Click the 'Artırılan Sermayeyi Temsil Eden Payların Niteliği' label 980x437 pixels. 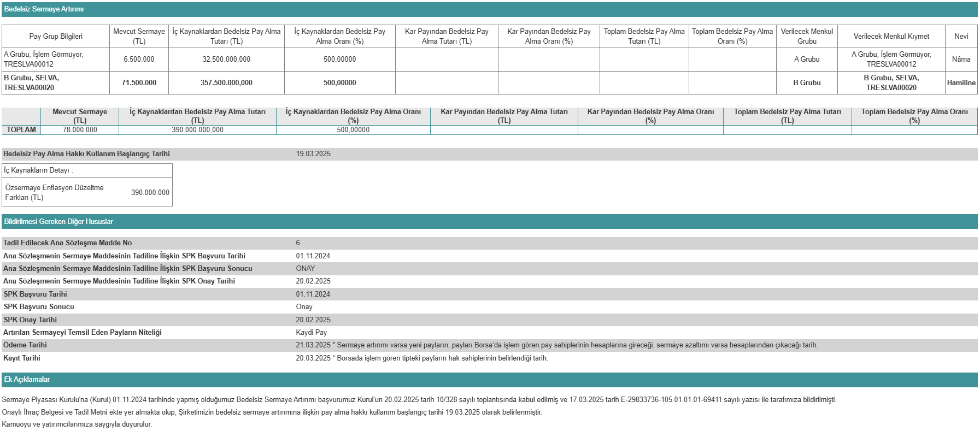(83, 332)
